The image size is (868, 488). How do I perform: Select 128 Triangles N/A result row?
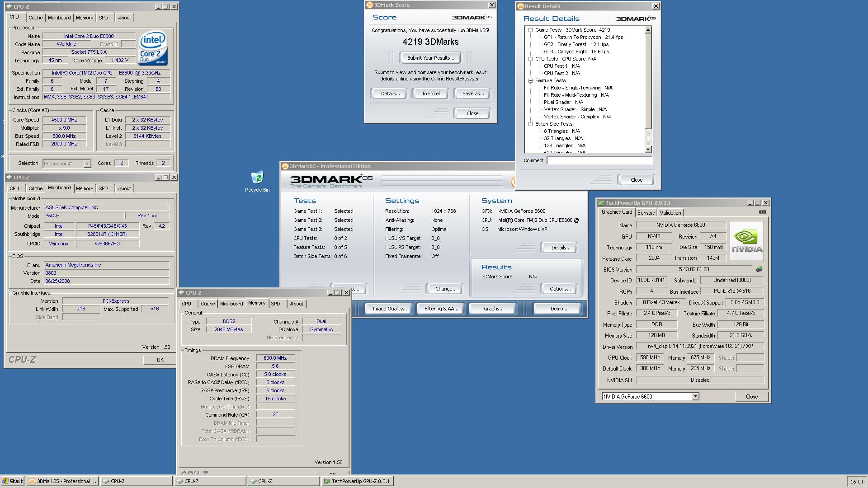coord(564,145)
